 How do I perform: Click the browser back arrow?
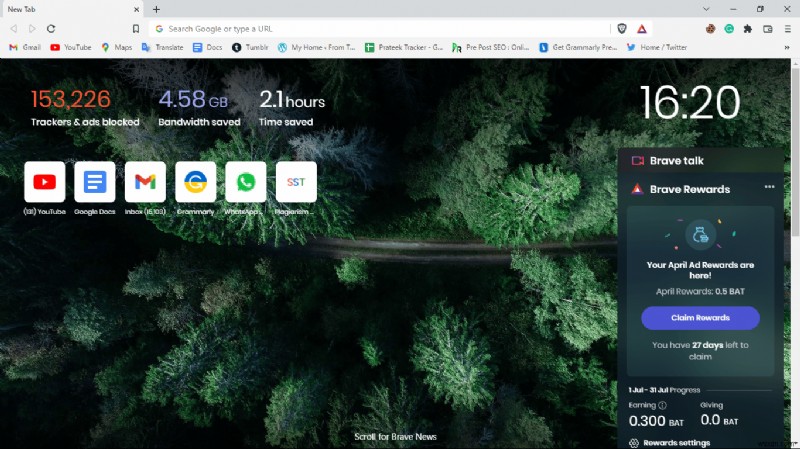tap(14, 29)
